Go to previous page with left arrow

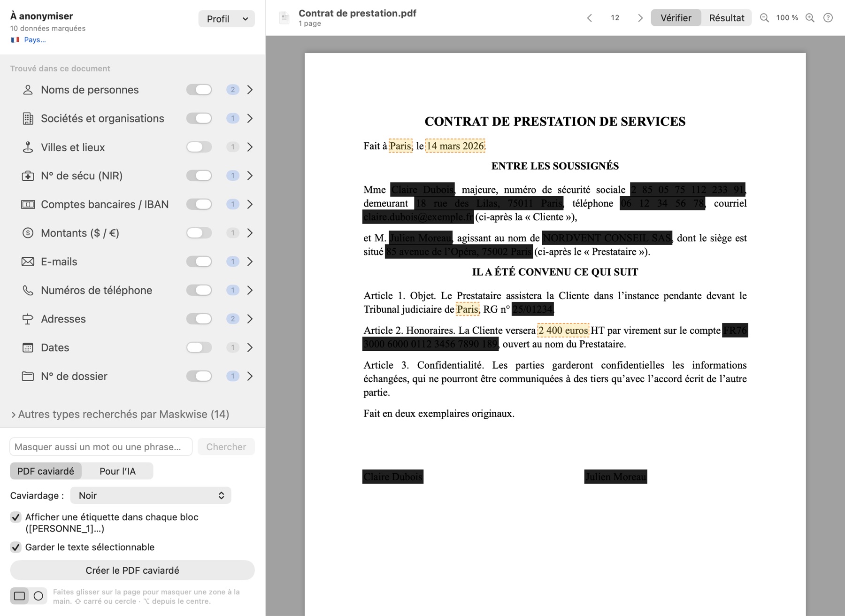[x=590, y=18]
